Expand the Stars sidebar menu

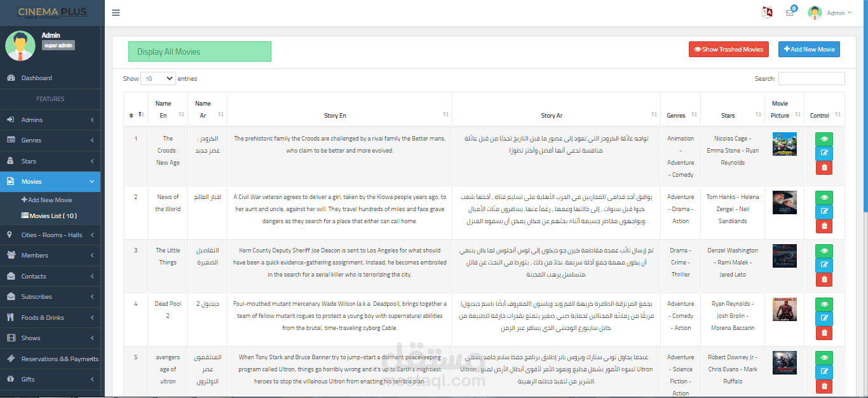pyautogui.click(x=50, y=161)
